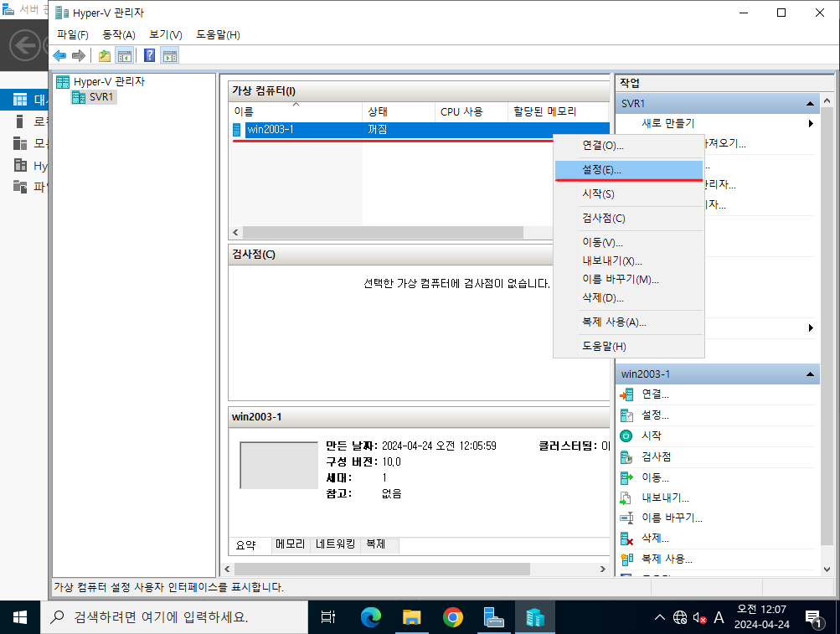Screen dimensions: 840x634
Task: Click the muted volume tray icon
Action: tap(699, 618)
